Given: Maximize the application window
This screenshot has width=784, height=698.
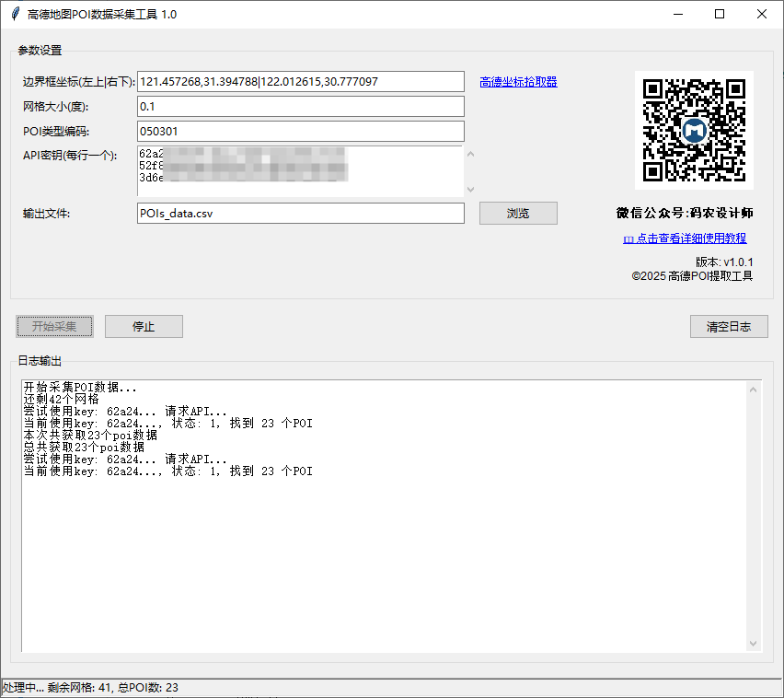Looking at the screenshot, I should pos(720,15).
